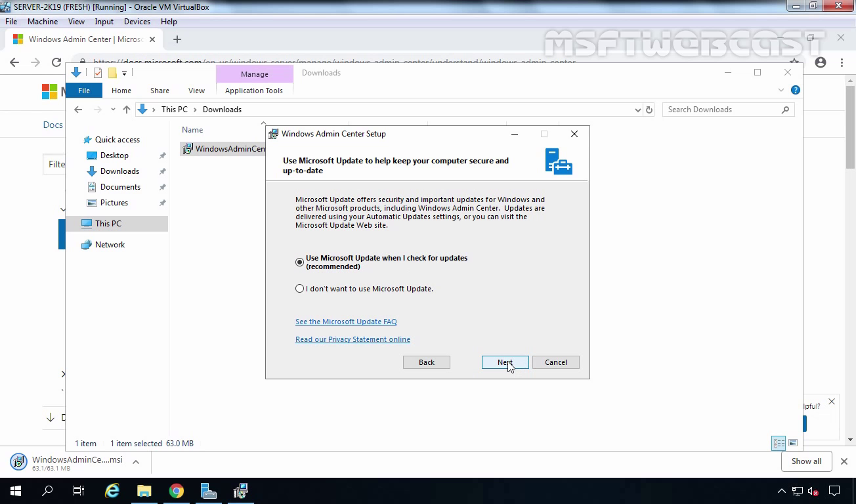The image size is (856, 504).
Task: Open the File tab in Explorer
Action: click(x=84, y=91)
